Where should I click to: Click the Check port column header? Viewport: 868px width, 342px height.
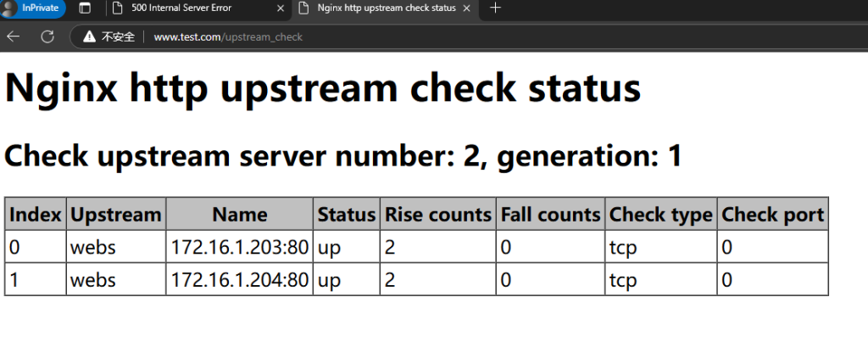click(771, 215)
